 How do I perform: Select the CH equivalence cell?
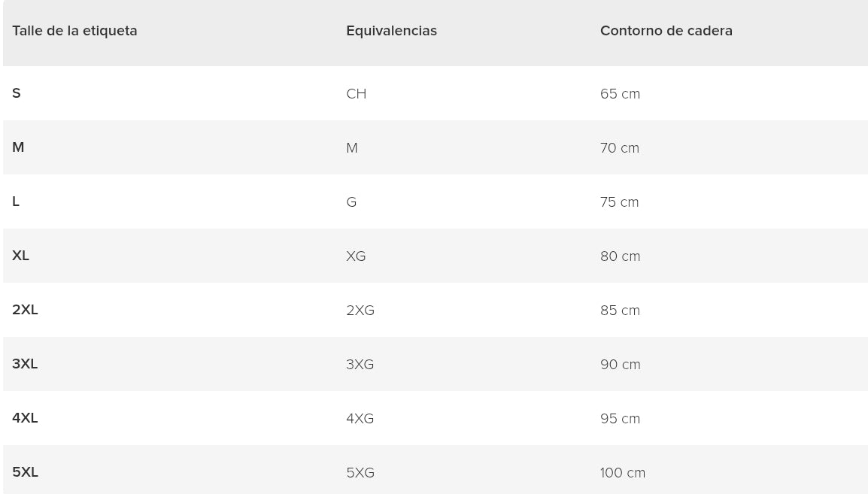coord(356,94)
